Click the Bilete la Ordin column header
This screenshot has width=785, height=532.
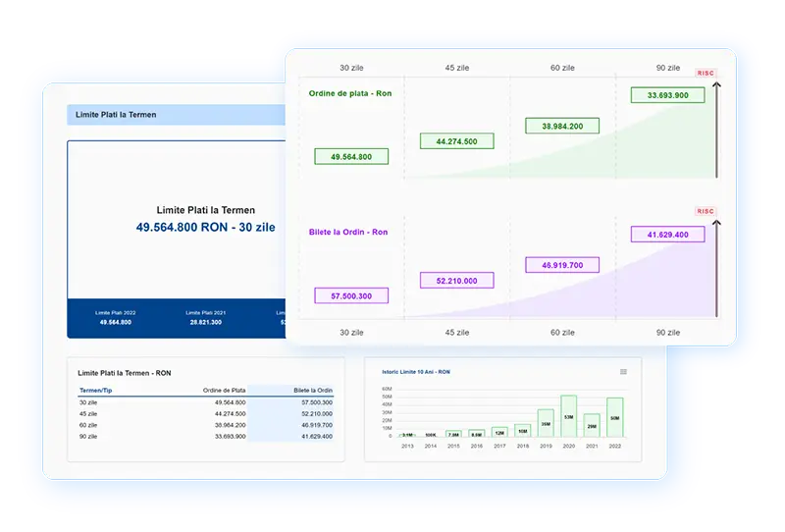click(x=313, y=391)
